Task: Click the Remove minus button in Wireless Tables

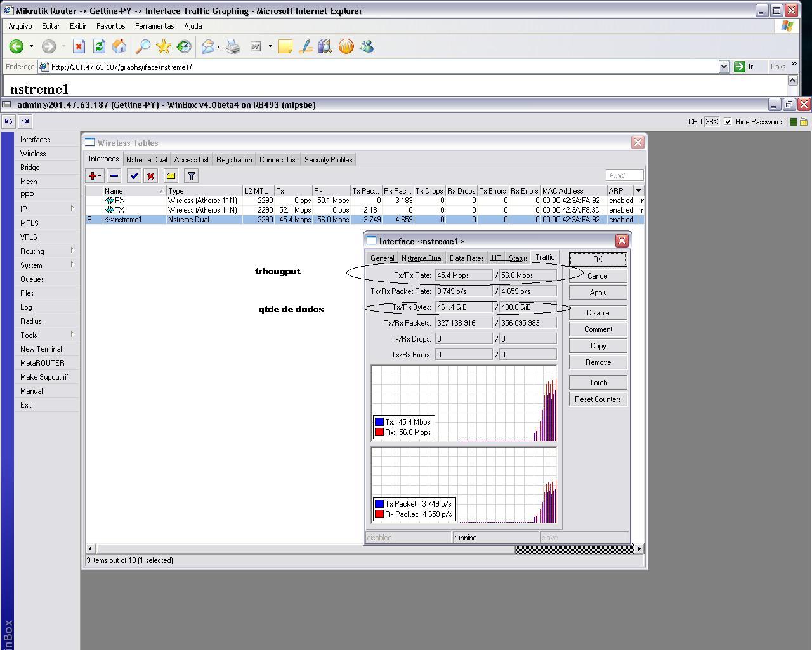Action: (114, 176)
